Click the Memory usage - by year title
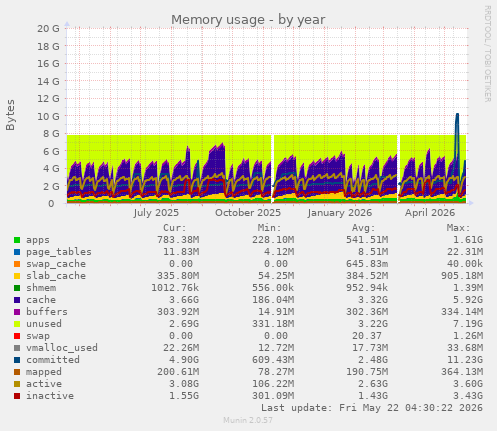The image size is (497, 431). point(248,20)
